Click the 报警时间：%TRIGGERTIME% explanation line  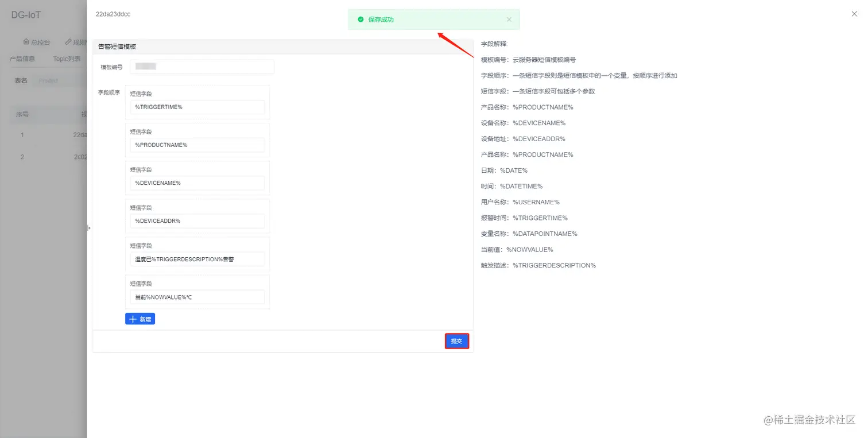[x=524, y=218]
